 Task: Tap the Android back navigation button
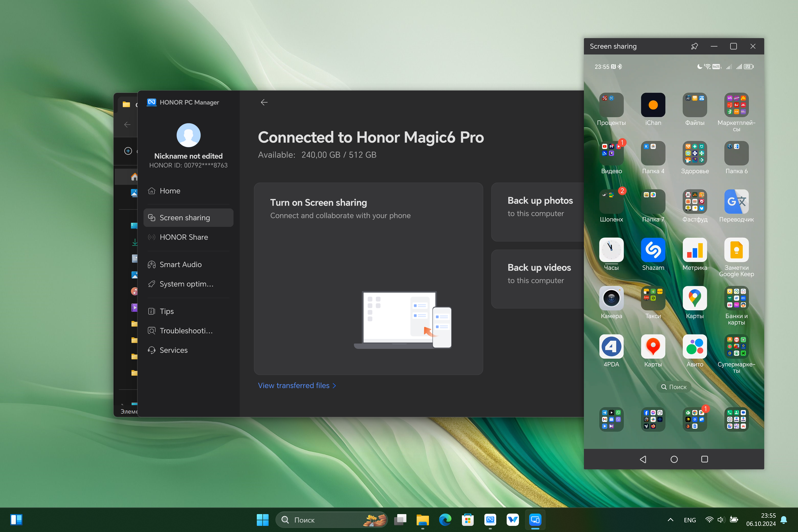(x=643, y=459)
